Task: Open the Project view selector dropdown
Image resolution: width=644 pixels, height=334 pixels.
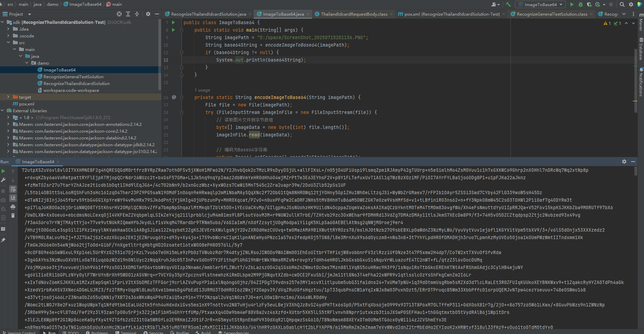Action: pyautogui.click(x=30, y=14)
